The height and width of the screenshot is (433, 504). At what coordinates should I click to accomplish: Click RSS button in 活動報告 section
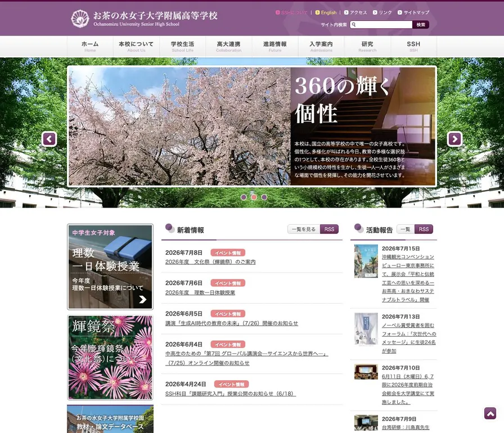[x=424, y=229]
